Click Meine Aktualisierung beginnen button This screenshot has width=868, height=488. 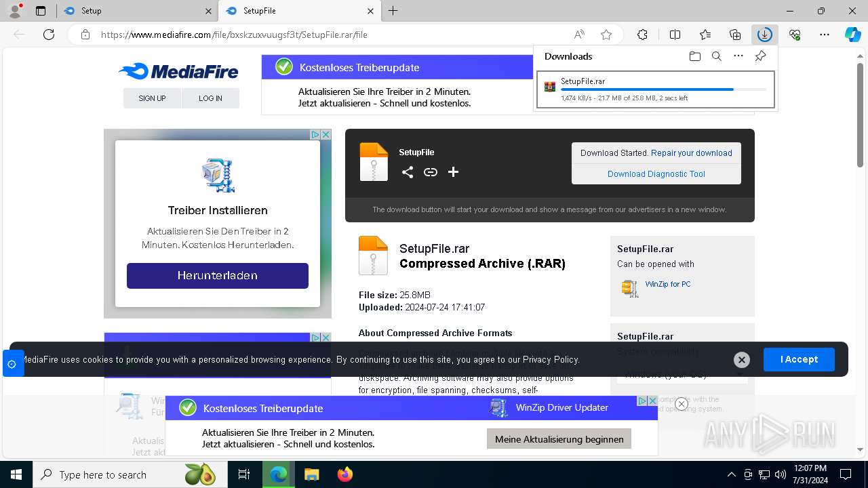tap(559, 439)
